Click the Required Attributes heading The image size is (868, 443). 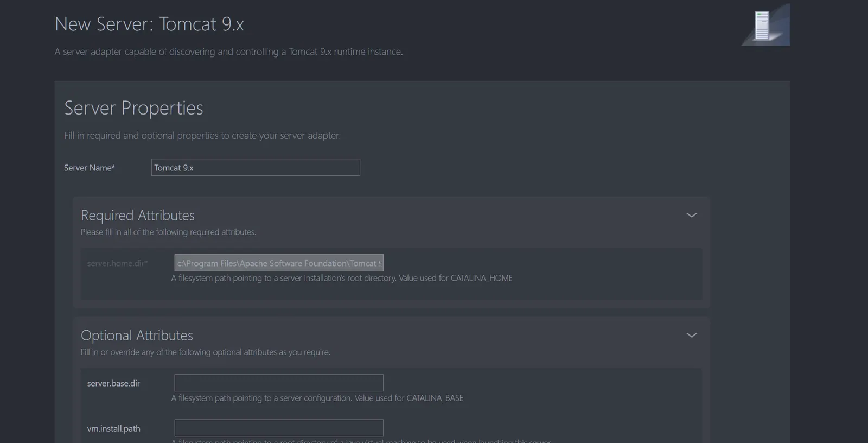click(x=137, y=215)
